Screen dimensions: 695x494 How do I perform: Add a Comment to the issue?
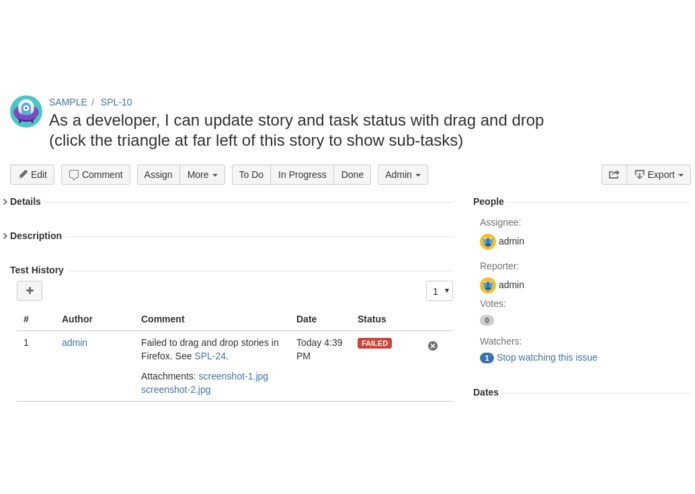tap(96, 175)
